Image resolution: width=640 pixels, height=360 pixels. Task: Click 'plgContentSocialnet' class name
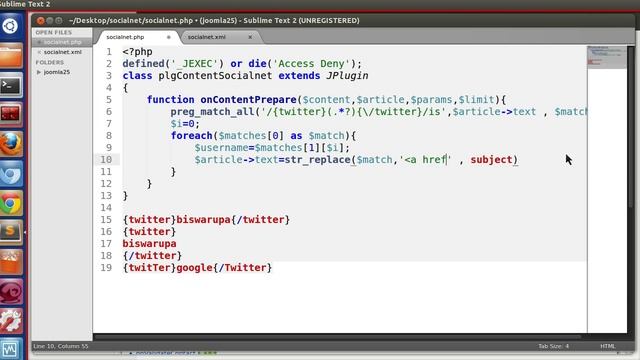[215, 76]
